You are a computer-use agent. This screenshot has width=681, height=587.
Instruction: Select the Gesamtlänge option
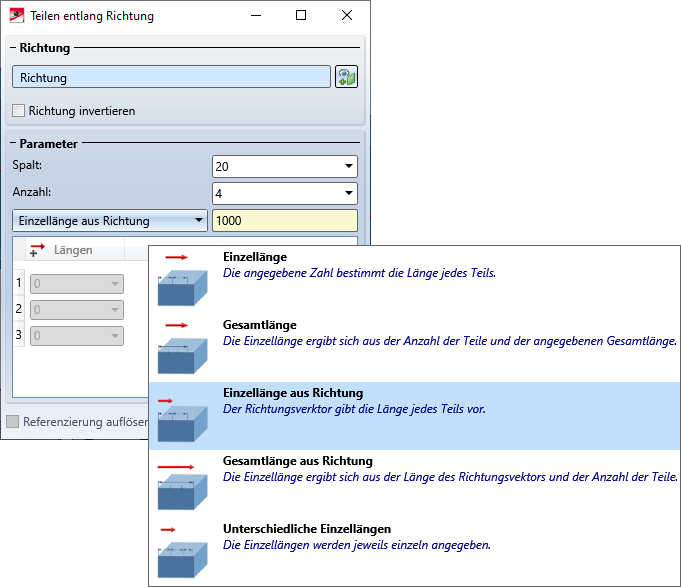pos(415,348)
